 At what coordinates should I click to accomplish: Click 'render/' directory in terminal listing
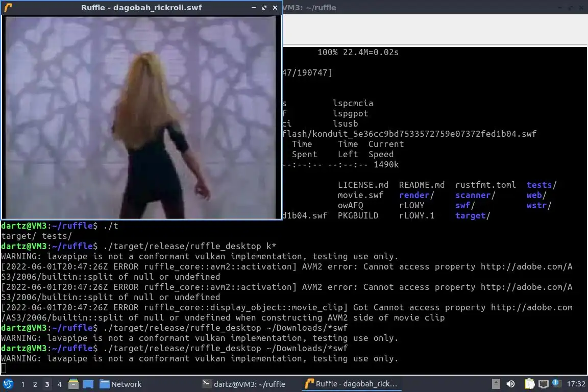point(416,195)
